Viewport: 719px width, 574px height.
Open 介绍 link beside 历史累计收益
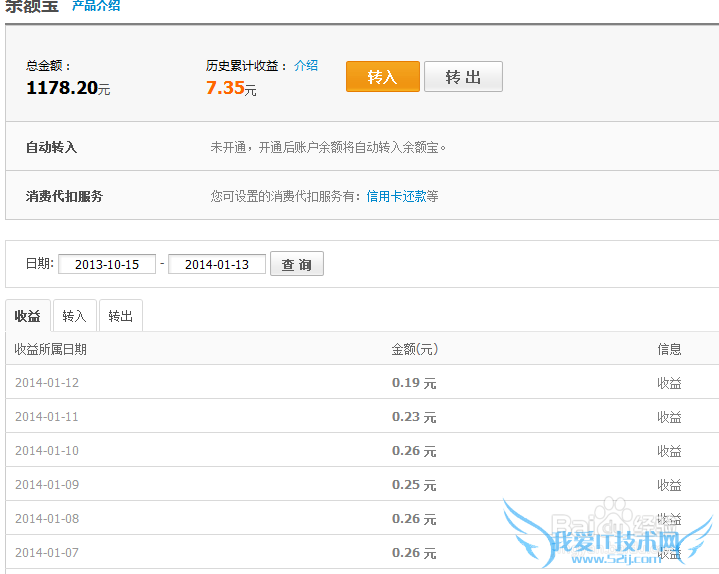(x=306, y=65)
